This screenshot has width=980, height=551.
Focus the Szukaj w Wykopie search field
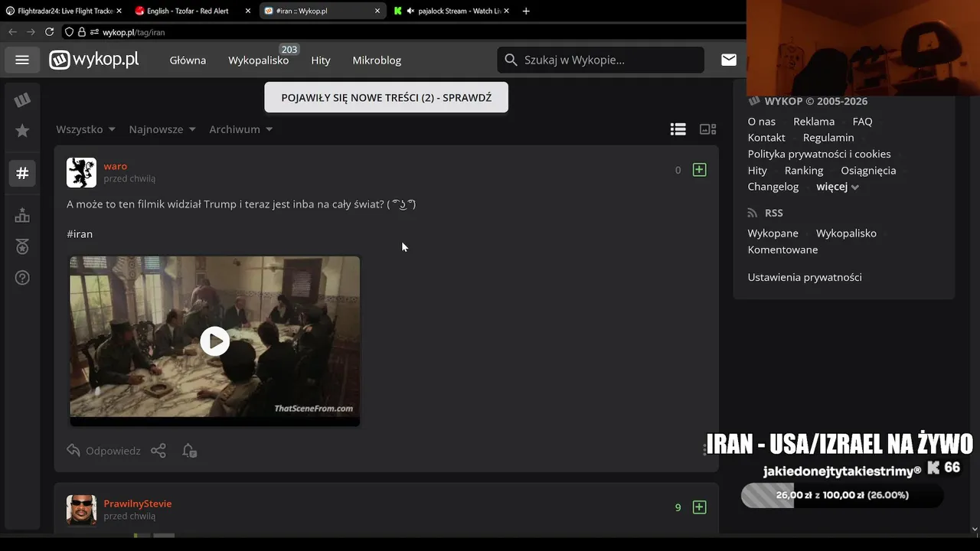click(600, 60)
